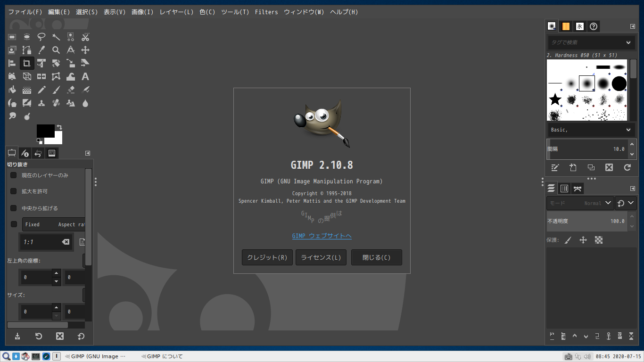Open the レイヤー(L) menu
The height and width of the screenshot is (362, 644).
pyautogui.click(x=176, y=12)
